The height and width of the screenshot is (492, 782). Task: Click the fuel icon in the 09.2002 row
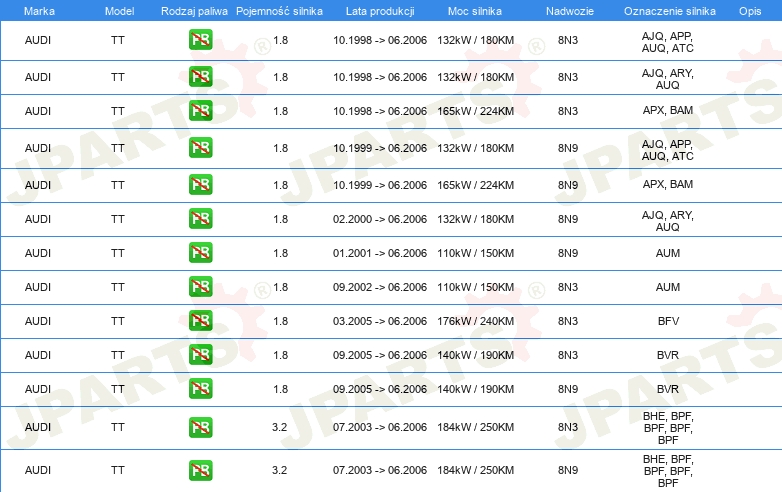pyautogui.click(x=200, y=287)
